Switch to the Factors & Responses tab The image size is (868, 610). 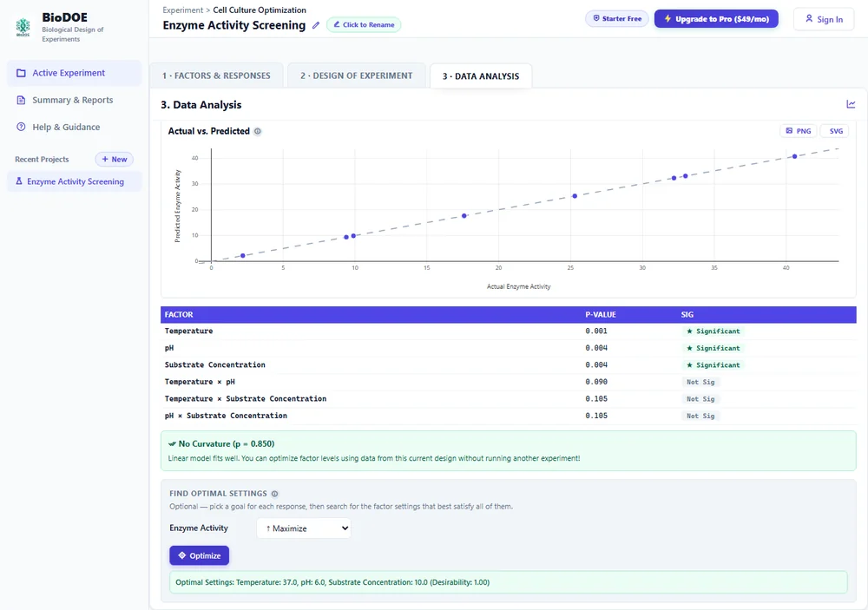pyautogui.click(x=216, y=75)
